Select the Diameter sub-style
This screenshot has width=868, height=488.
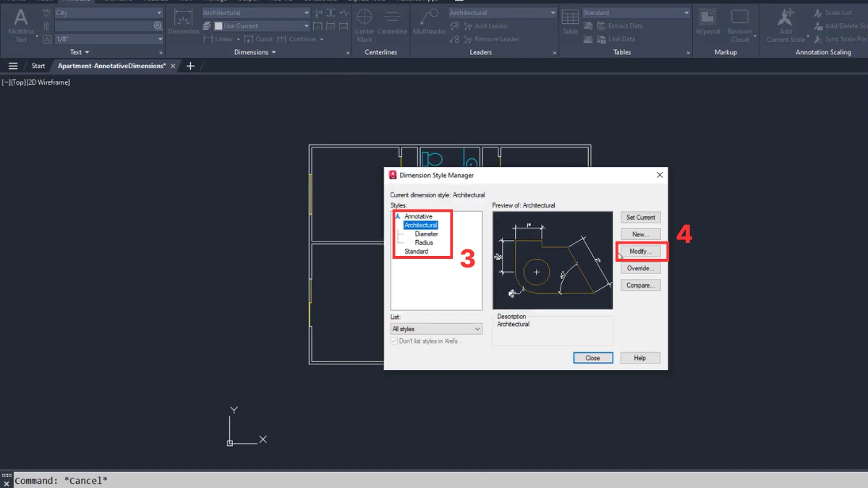click(426, 234)
